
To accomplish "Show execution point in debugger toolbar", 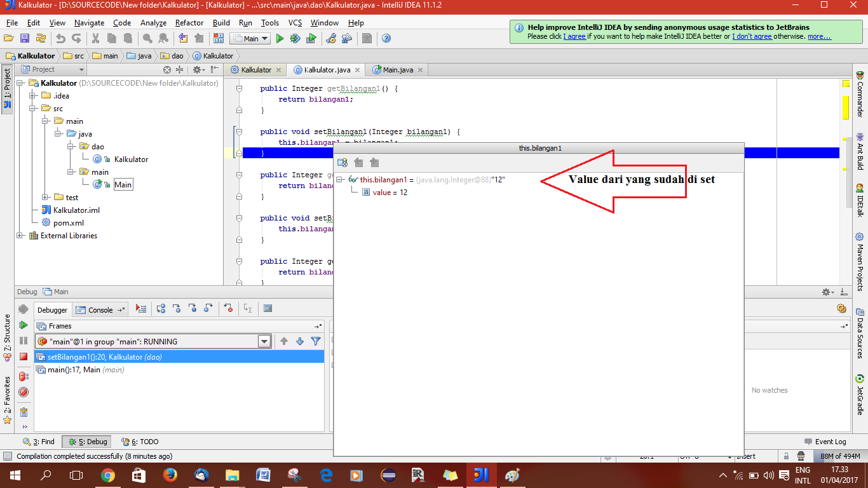I will 141,309.
